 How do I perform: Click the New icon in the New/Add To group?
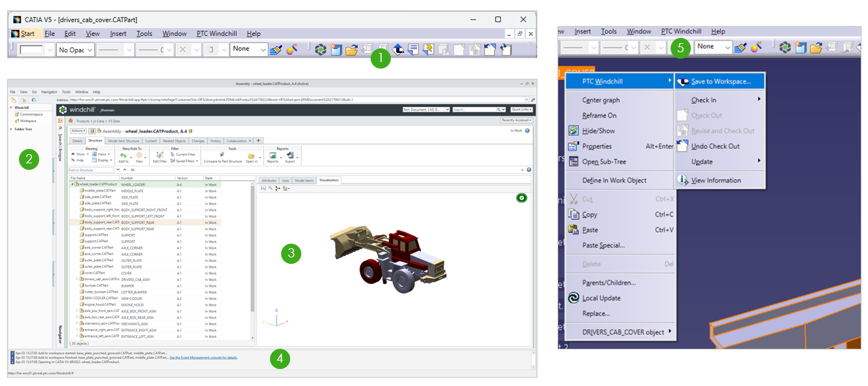pos(140,156)
